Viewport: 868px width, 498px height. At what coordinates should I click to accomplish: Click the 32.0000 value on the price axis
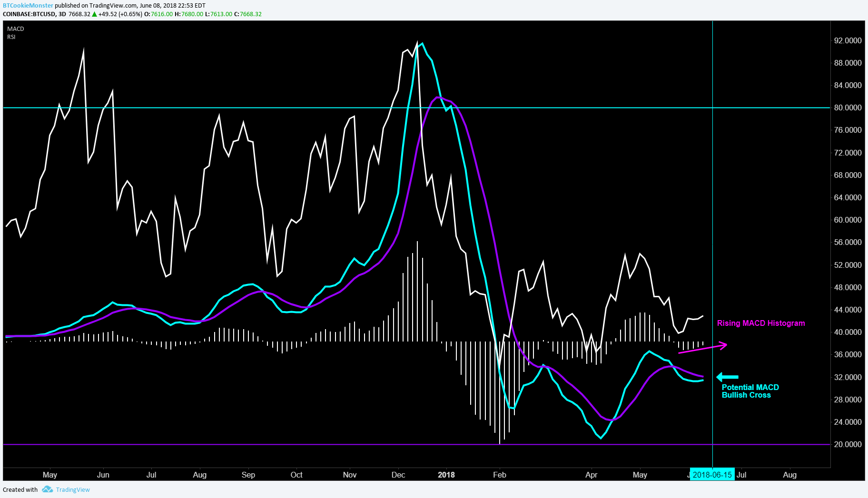tap(848, 377)
